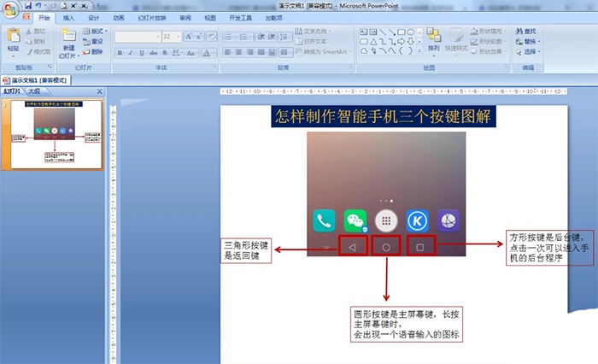Select the text box 三角形按键是返回键
The height and width of the screenshot is (364, 598).
tap(246, 250)
